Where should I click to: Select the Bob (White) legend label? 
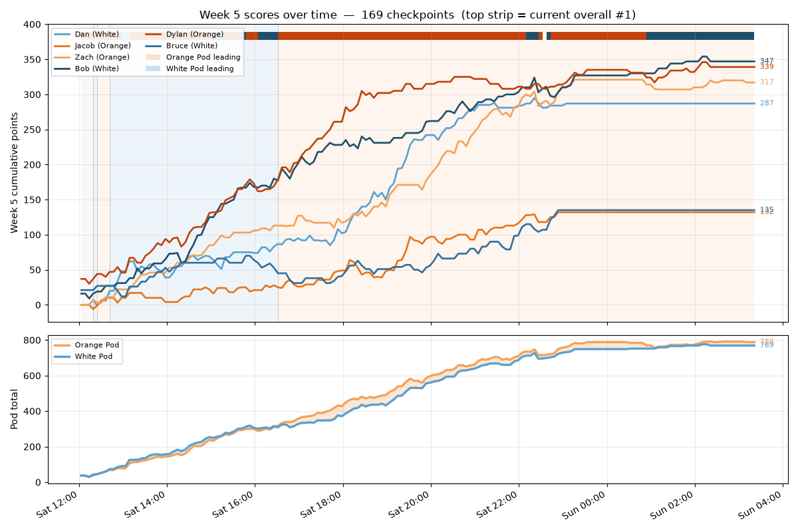[x=97, y=68]
